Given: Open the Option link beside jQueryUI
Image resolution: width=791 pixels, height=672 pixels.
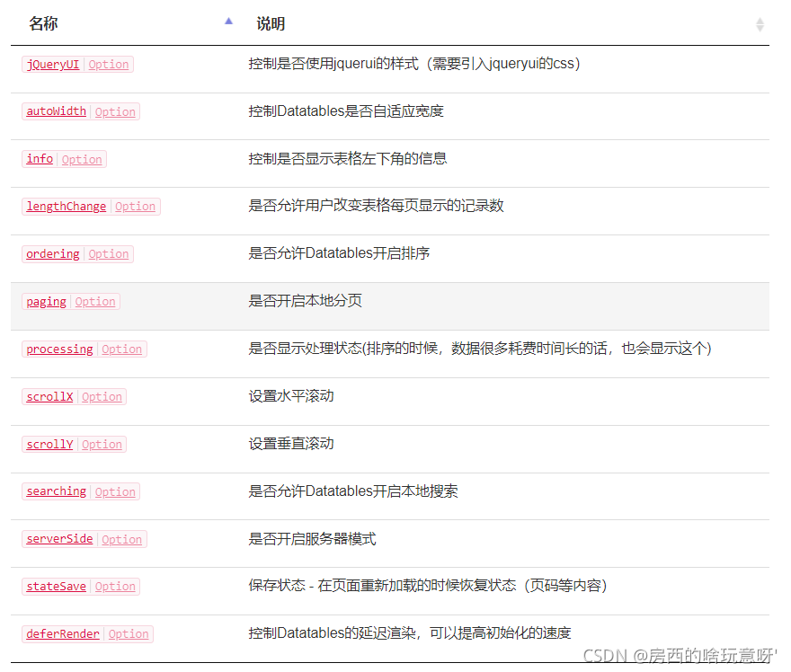Looking at the screenshot, I should (109, 65).
